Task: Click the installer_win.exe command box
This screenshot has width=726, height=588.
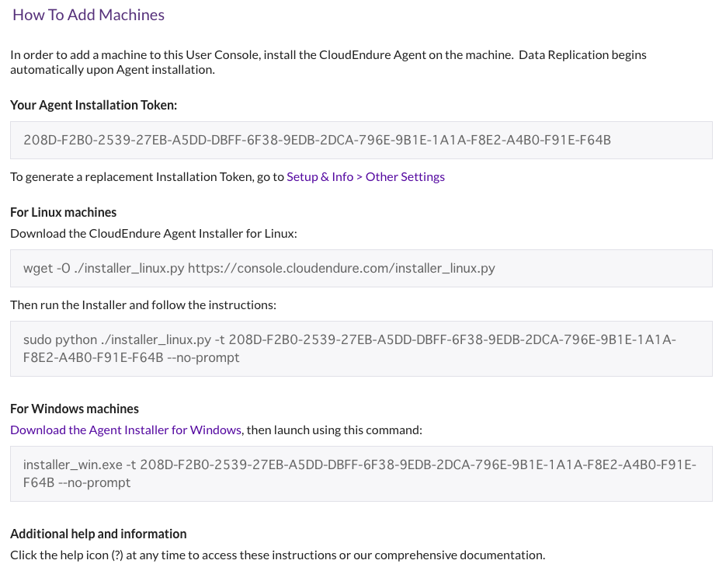Action: point(361,474)
